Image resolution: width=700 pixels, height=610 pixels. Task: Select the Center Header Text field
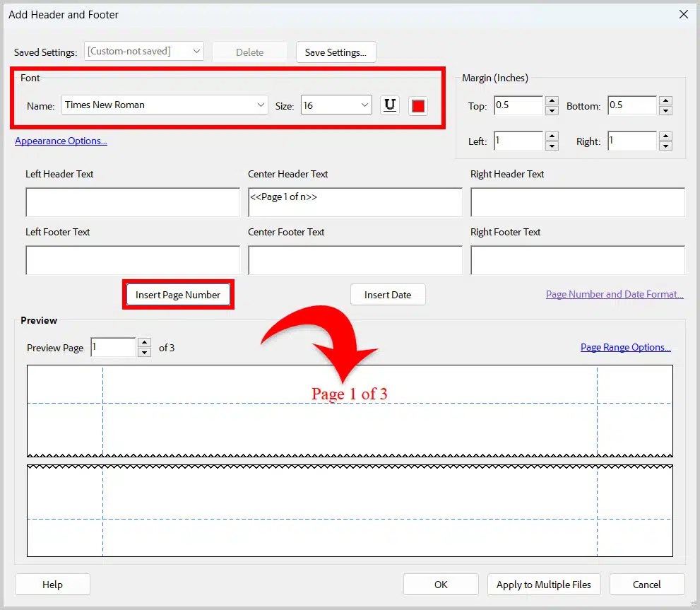pyautogui.click(x=355, y=201)
